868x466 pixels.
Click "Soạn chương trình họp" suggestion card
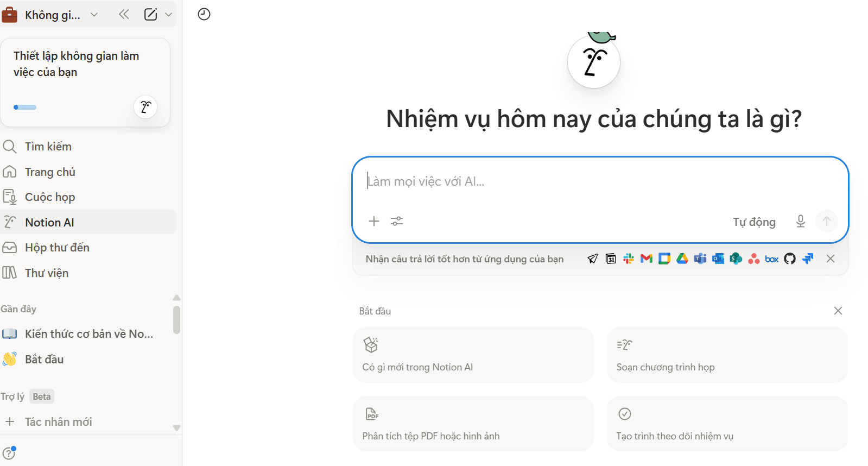(727, 355)
